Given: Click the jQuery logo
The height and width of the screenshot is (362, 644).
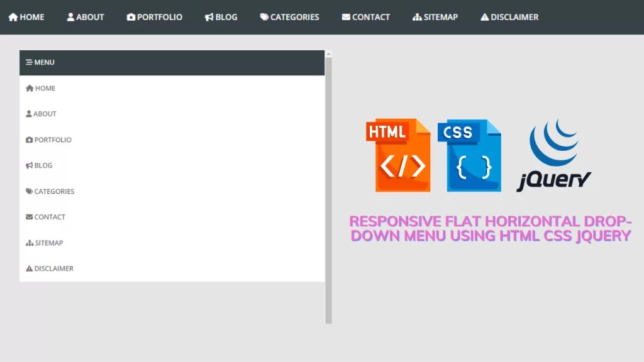Looking at the screenshot, I should click(x=554, y=153).
